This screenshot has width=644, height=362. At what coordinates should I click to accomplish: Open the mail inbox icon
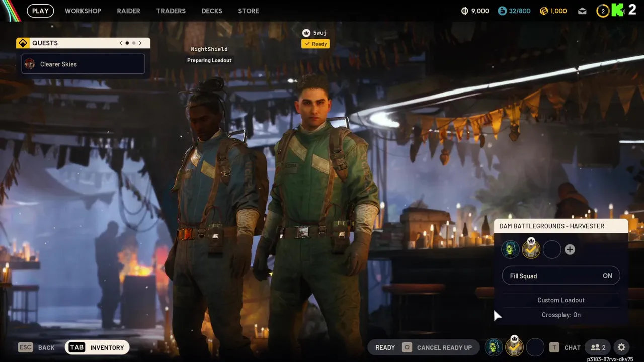(582, 11)
